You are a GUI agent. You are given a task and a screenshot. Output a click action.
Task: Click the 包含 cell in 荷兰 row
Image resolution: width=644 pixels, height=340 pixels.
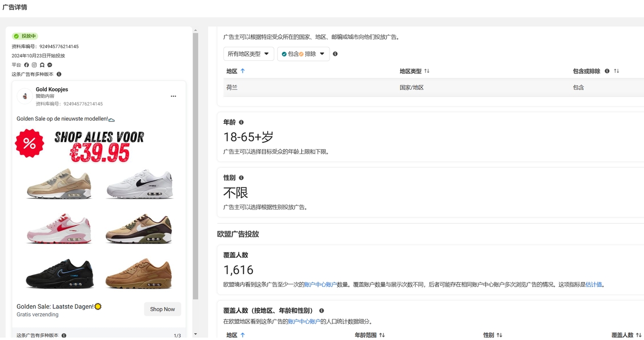(x=578, y=87)
